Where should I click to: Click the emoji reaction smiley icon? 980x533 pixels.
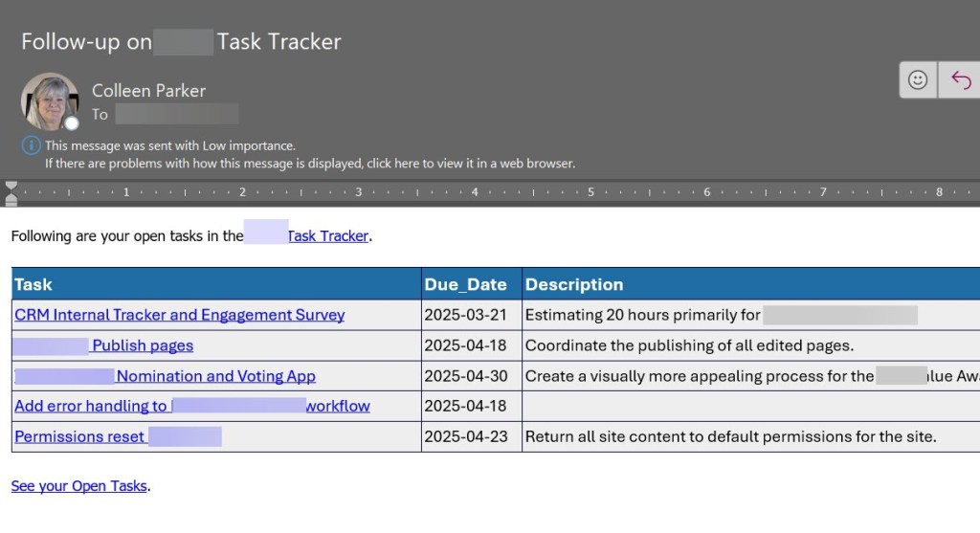point(918,80)
